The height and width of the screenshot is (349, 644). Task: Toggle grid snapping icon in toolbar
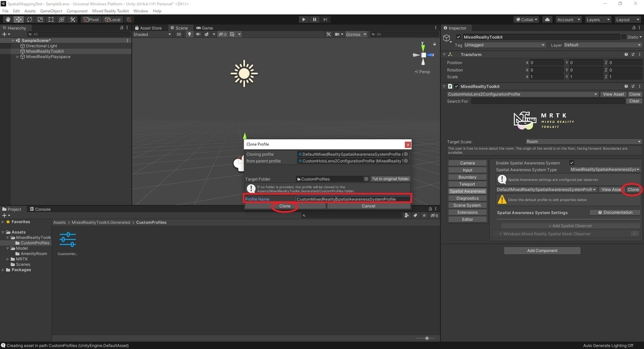[129, 19]
